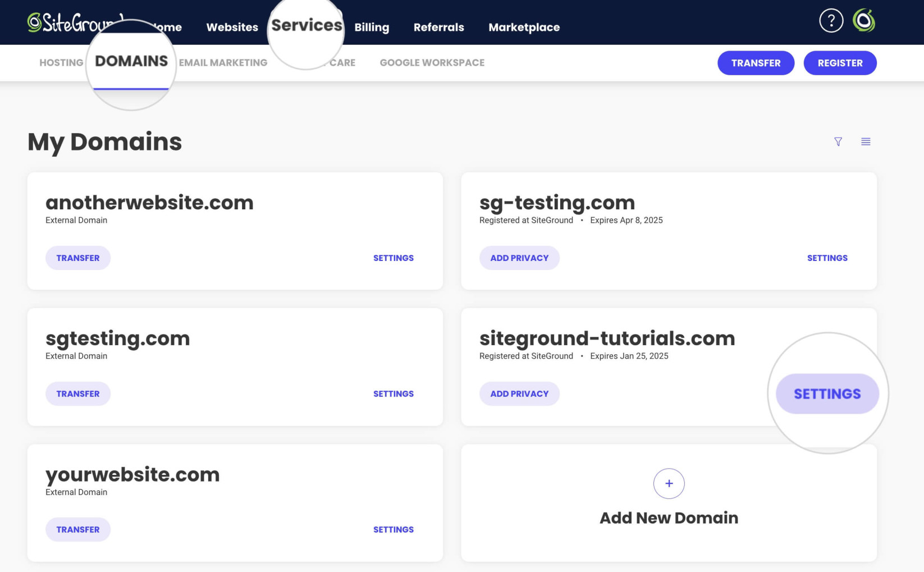Enable Add Privacy for siteground-tutorials.com
Screen dimensions: 924x572
coord(519,393)
